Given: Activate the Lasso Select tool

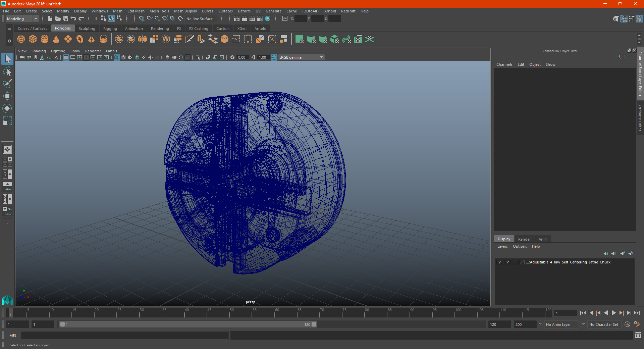Looking at the screenshot, I should pyautogui.click(x=7, y=71).
